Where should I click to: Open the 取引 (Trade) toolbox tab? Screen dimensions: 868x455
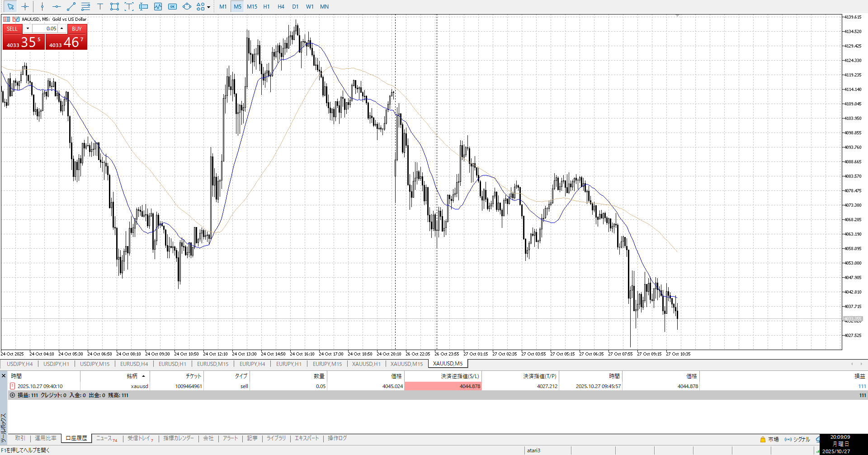20,438
